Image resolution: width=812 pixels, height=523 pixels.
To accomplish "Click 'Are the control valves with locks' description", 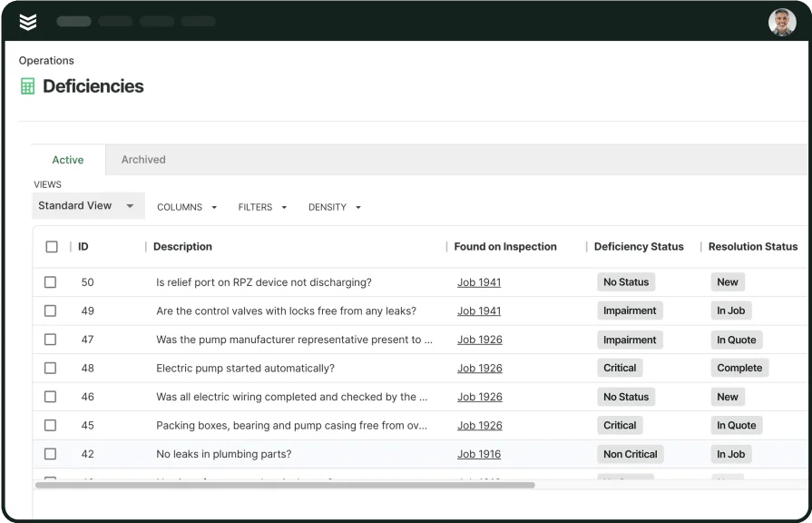I will click(287, 311).
